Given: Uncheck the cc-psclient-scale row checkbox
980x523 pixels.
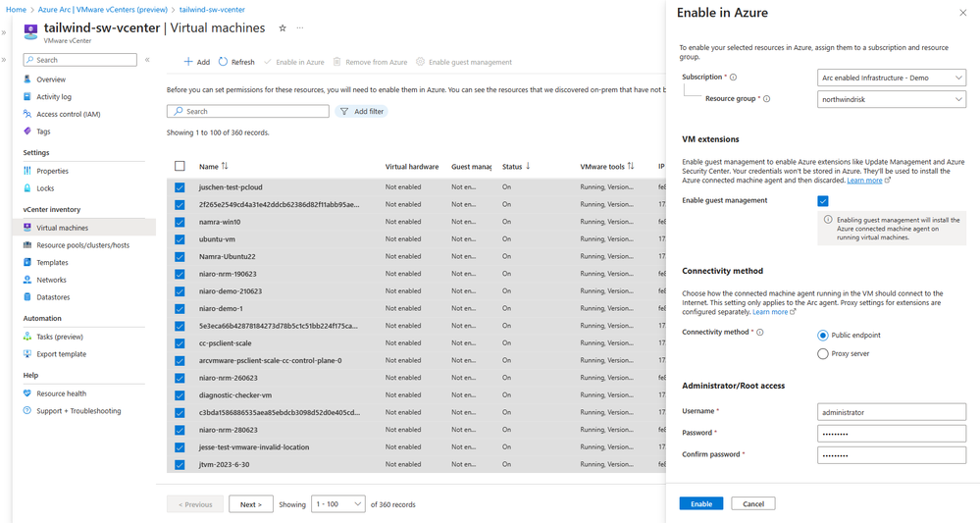Looking at the screenshot, I should coord(180,343).
